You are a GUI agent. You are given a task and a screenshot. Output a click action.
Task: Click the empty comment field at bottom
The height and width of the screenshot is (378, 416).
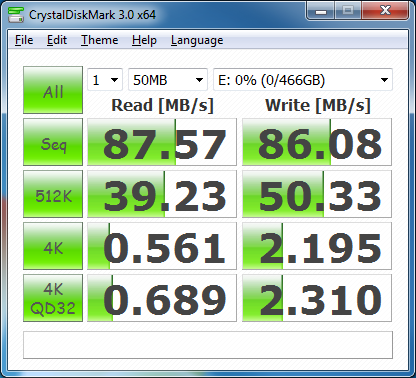point(208,345)
